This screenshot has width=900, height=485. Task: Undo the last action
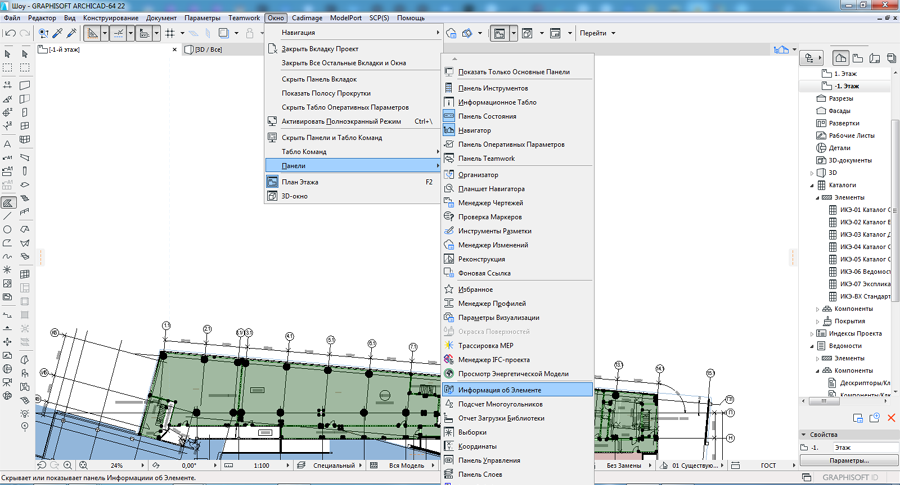point(10,33)
